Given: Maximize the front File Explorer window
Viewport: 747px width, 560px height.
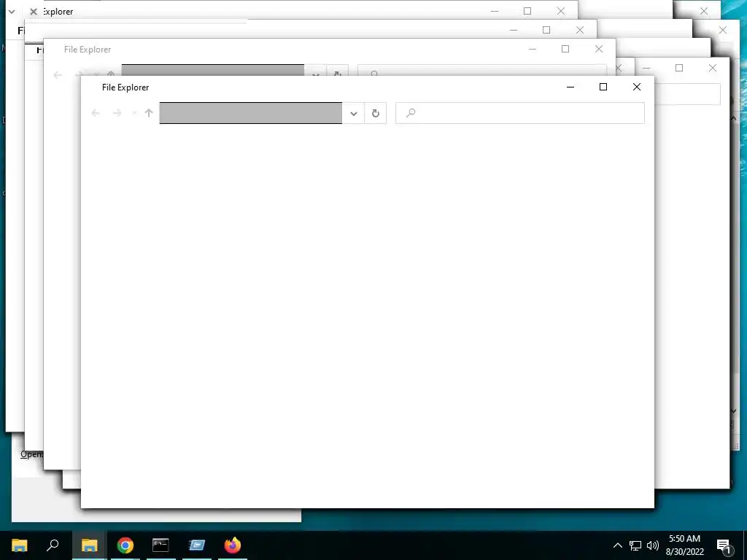Looking at the screenshot, I should coord(603,87).
